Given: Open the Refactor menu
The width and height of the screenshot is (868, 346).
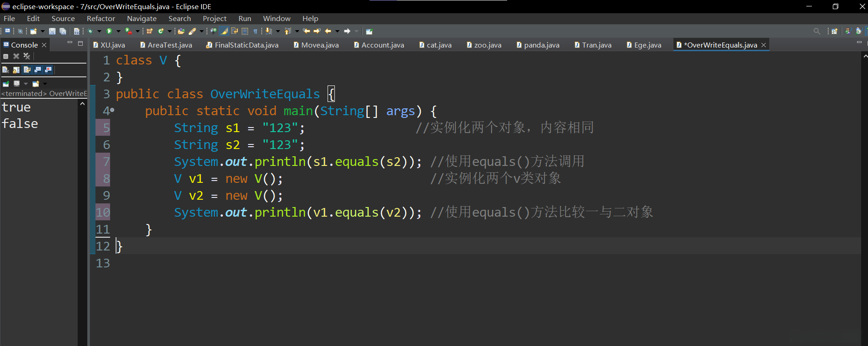Looking at the screenshot, I should coord(101,19).
